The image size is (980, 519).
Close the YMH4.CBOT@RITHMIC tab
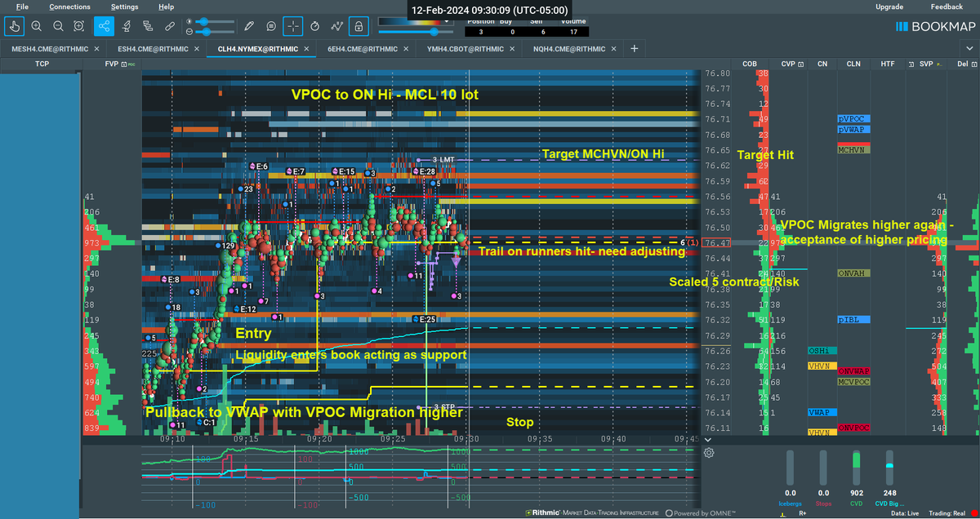coord(514,49)
